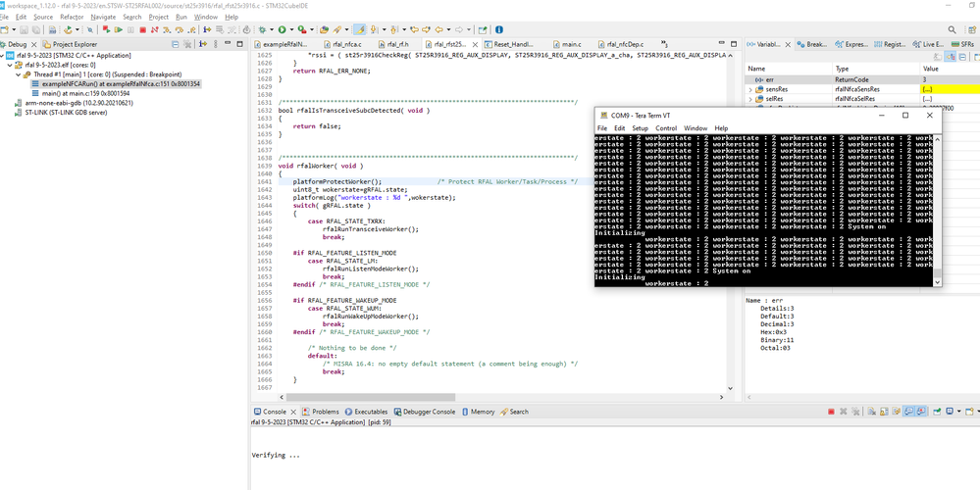Open the New file dropdown arrow
The width and height of the screenshot is (980, 490).
14,29
